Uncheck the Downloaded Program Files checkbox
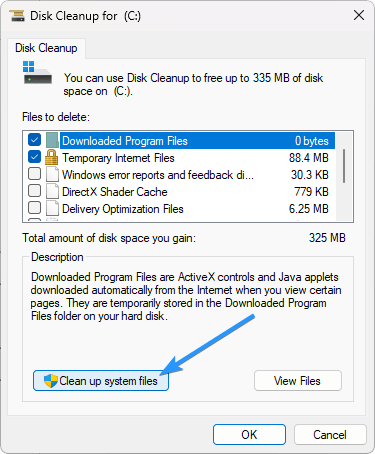Screen dimensions: 375x454 tap(34, 140)
